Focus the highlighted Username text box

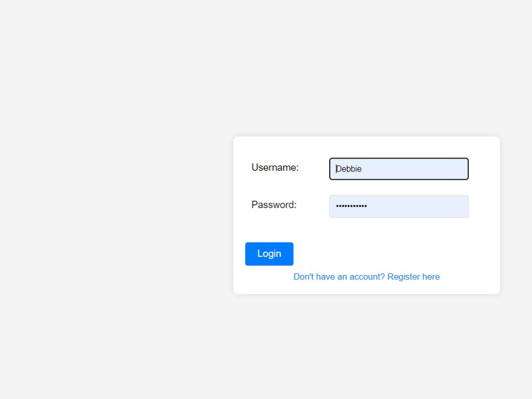tap(398, 169)
